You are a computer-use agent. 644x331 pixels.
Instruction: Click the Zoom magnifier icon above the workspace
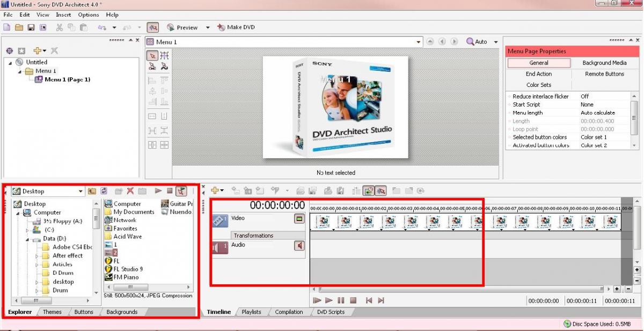(x=470, y=41)
